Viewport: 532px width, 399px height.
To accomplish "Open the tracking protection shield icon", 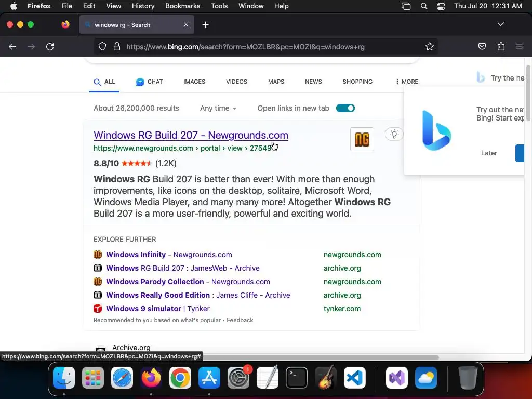I will point(102,46).
